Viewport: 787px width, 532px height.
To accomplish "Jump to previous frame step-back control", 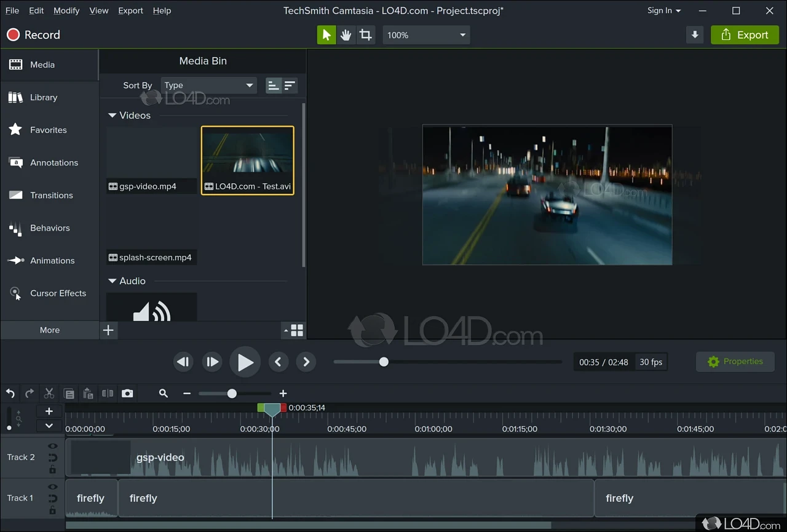I will coord(183,362).
